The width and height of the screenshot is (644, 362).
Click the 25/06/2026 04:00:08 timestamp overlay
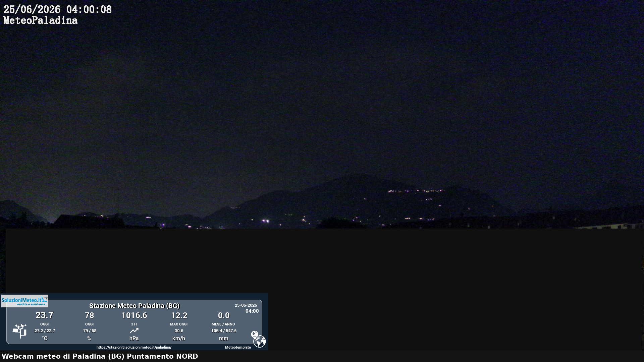(57, 9)
